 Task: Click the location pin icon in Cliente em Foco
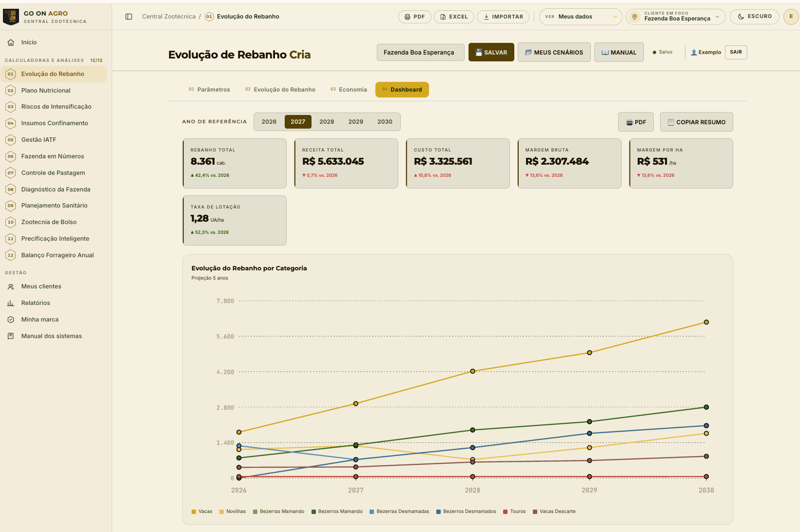(634, 17)
